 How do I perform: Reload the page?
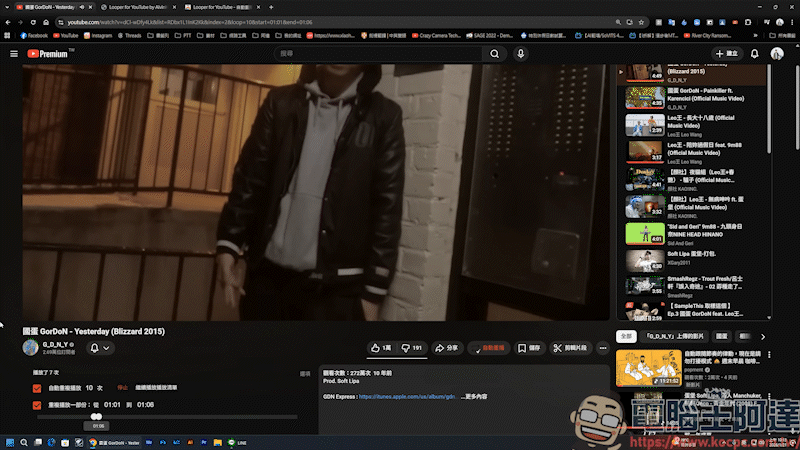tap(33, 22)
